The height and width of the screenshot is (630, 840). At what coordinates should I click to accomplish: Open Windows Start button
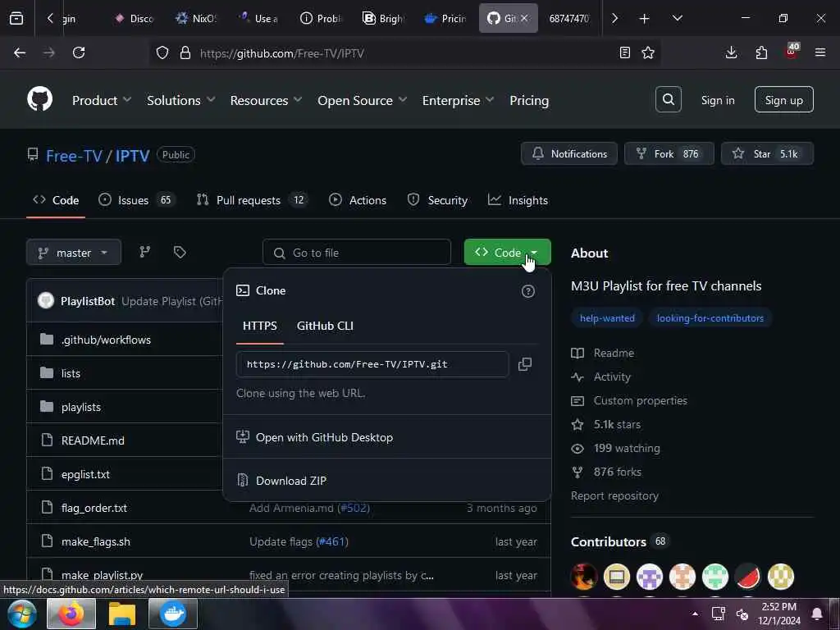point(21,614)
